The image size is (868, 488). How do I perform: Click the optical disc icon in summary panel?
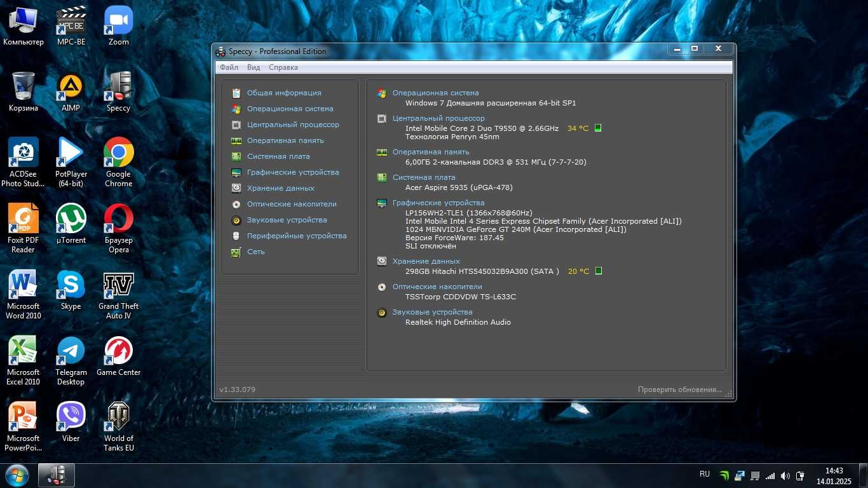click(382, 287)
